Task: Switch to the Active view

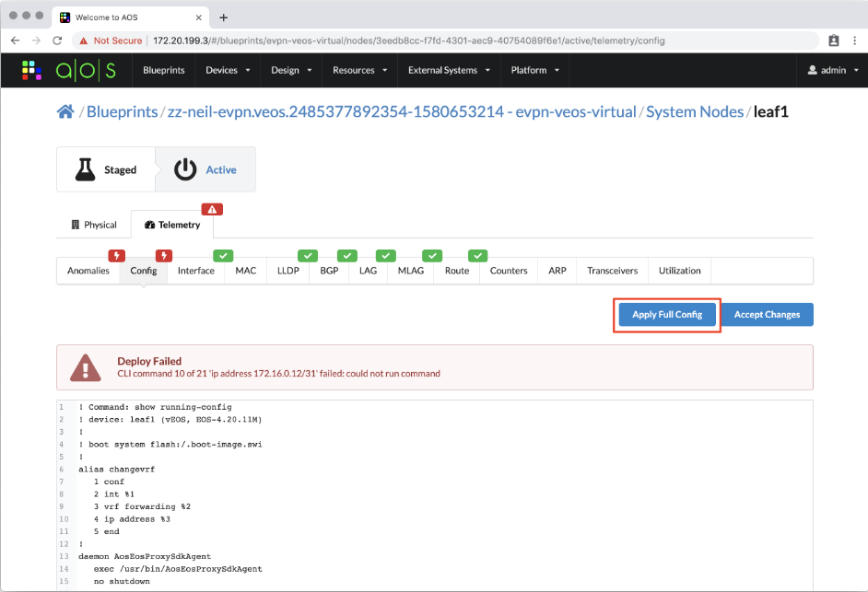Action: (x=206, y=169)
